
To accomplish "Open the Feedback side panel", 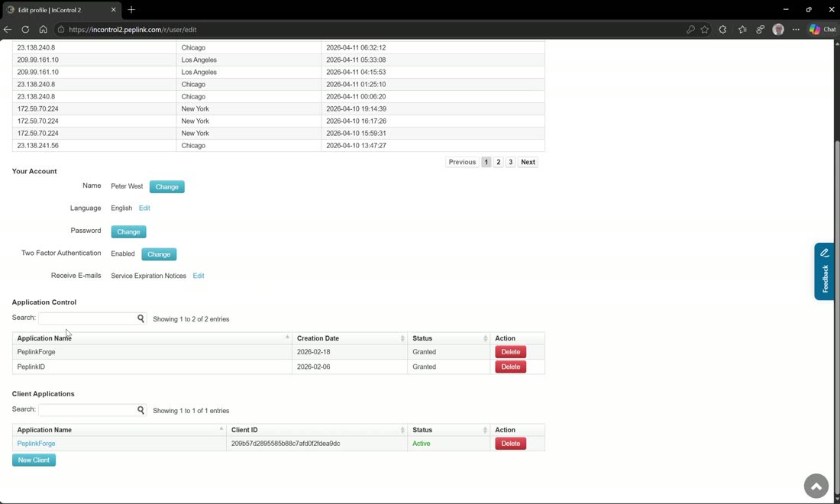I will (825, 272).
